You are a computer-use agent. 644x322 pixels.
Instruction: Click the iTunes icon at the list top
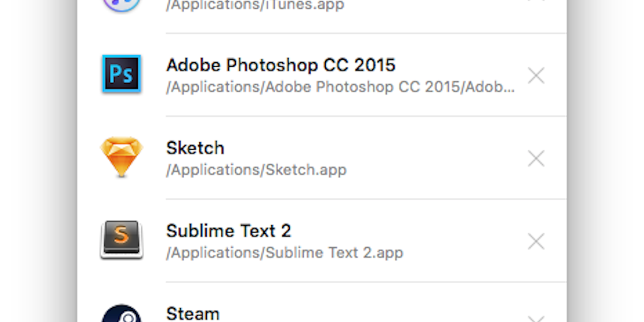point(121,4)
